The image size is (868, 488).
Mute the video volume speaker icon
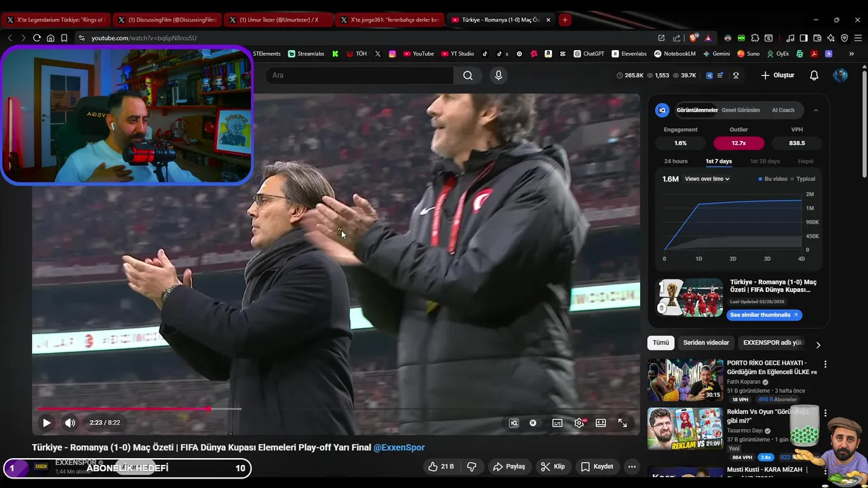point(70,422)
